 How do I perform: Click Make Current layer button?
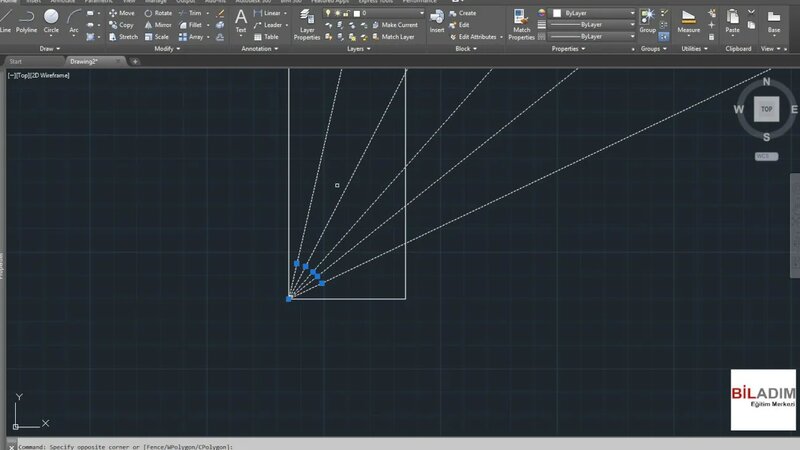(x=395, y=25)
